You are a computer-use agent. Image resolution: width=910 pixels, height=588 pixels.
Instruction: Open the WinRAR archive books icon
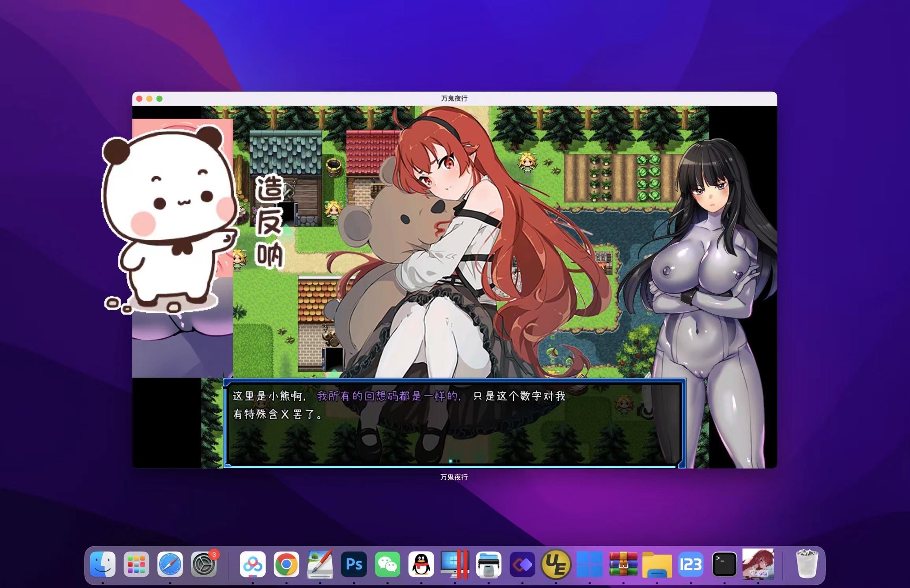pos(623,564)
